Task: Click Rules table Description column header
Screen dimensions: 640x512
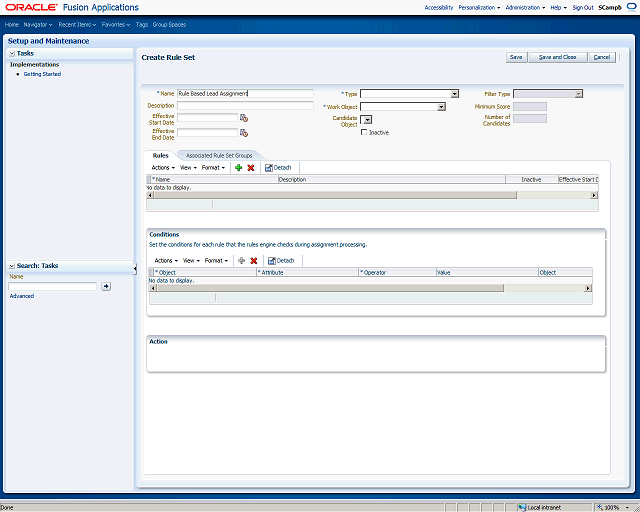Action: [392, 179]
